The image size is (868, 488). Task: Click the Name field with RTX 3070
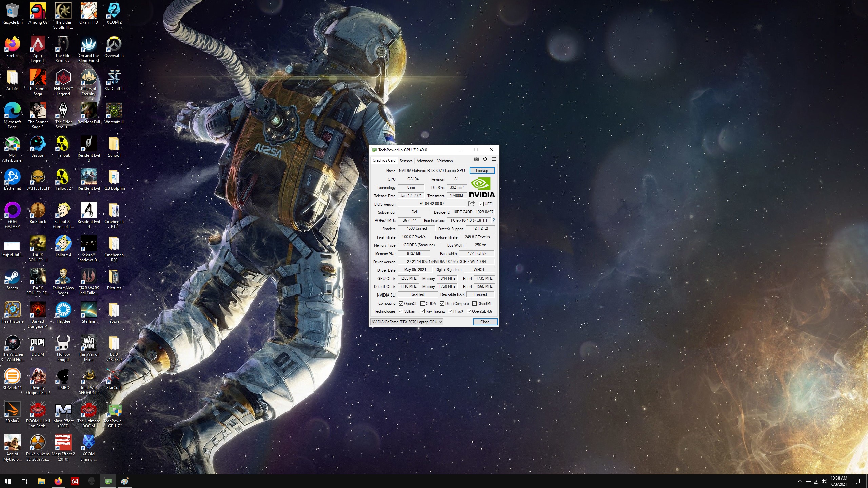[432, 170]
